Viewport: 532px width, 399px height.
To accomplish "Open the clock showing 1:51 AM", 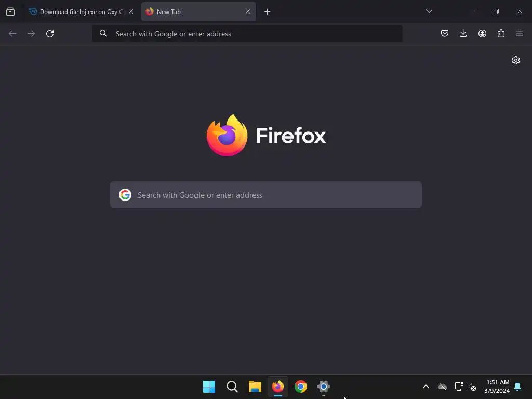I will pyautogui.click(x=497, y=387).
